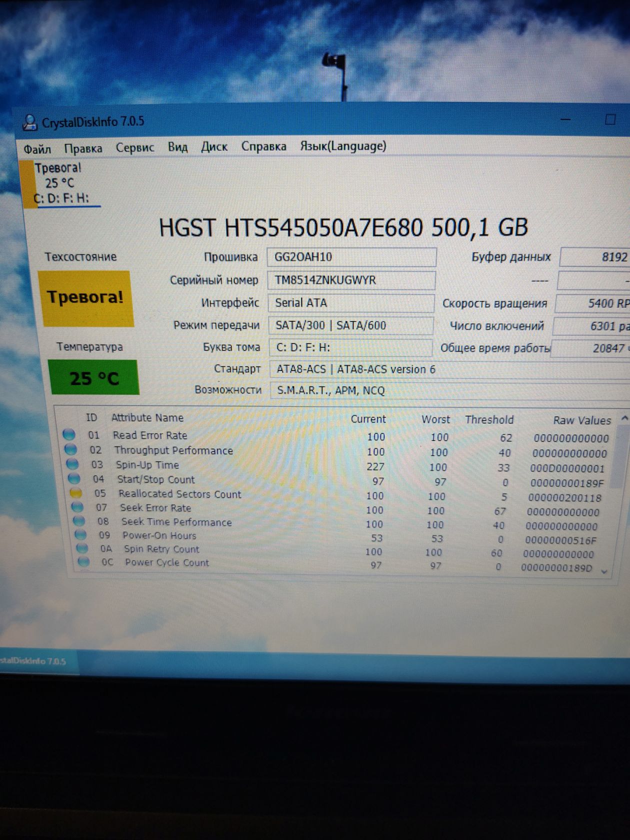The image size is (630, 840).
Task: Click the power on hours field 20847
Action: [590, 348]
